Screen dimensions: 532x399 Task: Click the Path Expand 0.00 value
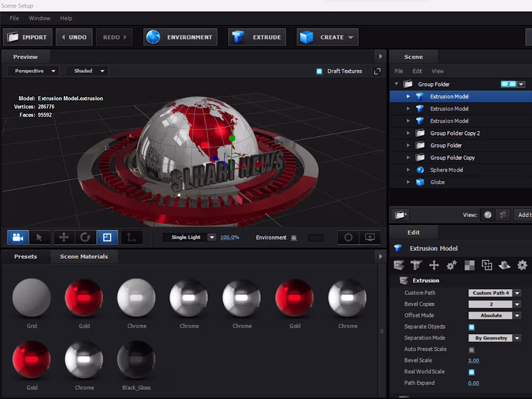point(473,383)
